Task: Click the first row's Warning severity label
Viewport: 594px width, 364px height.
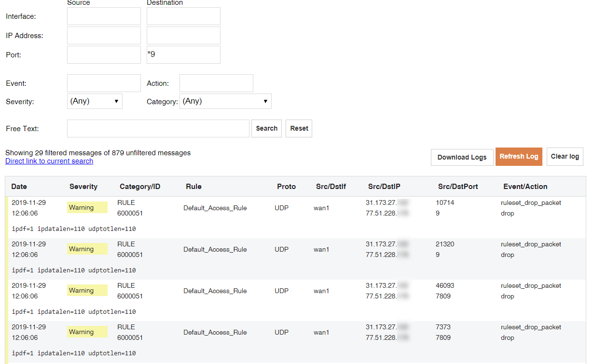Action: (x=87, y=208)
